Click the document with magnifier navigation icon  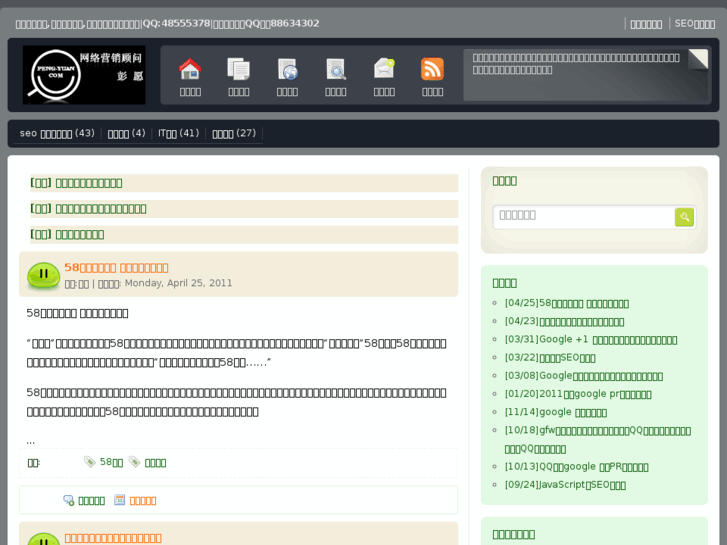pyautogui.click(x=336, y=69)
